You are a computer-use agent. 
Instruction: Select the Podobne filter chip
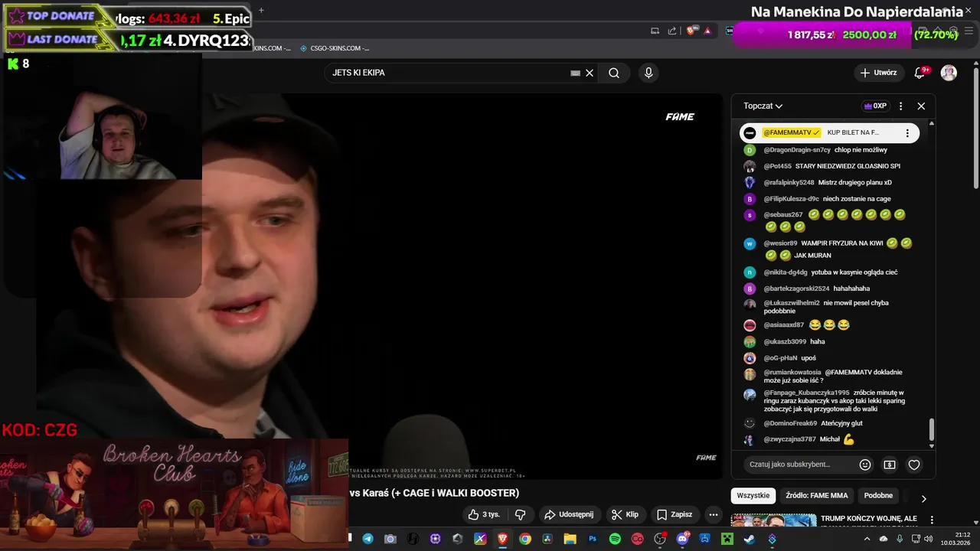point(878,495)
